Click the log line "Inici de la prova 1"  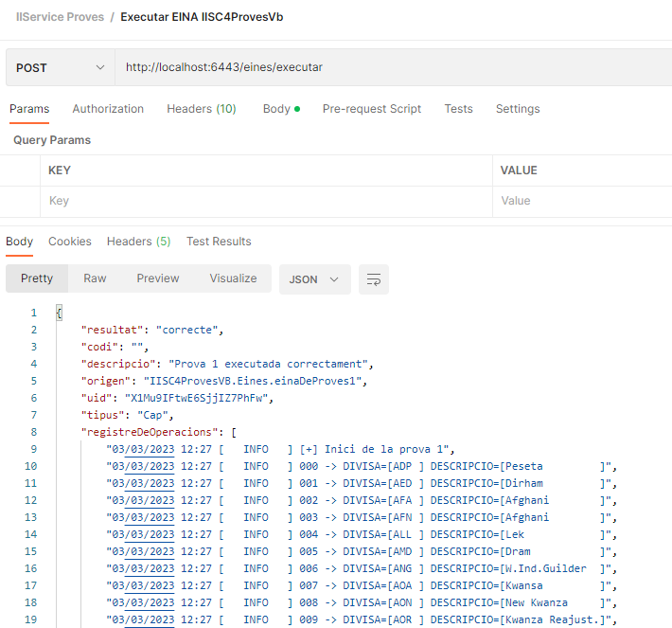(x=280, y=449)
